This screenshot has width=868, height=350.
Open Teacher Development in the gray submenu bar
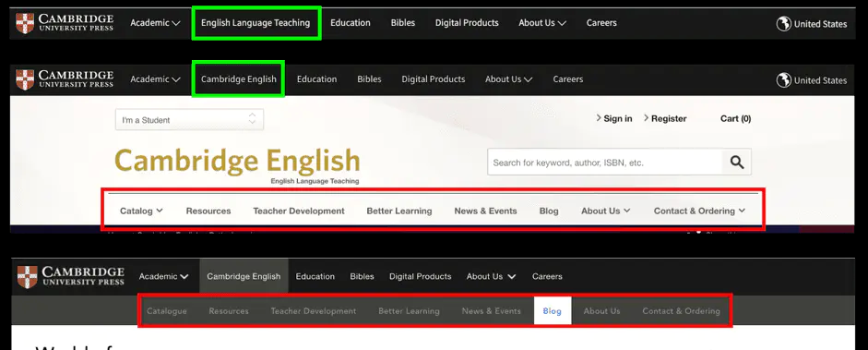[x=314, y=310]
